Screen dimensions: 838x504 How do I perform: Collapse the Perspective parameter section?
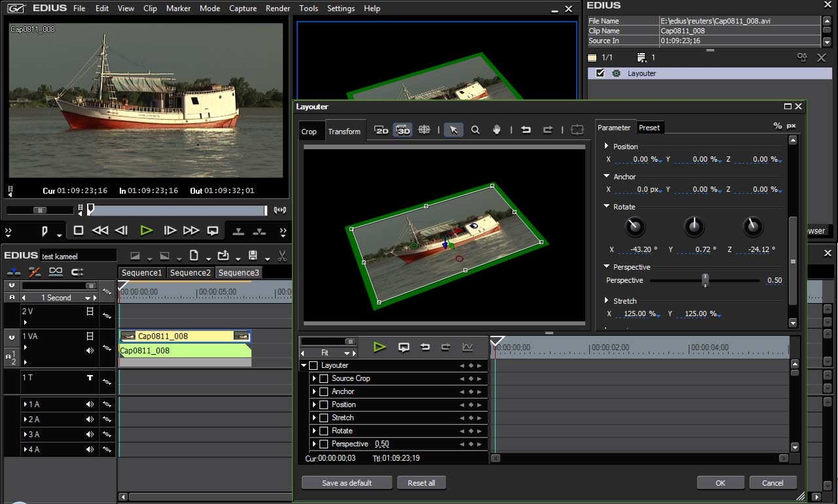[x=607, y=267]
